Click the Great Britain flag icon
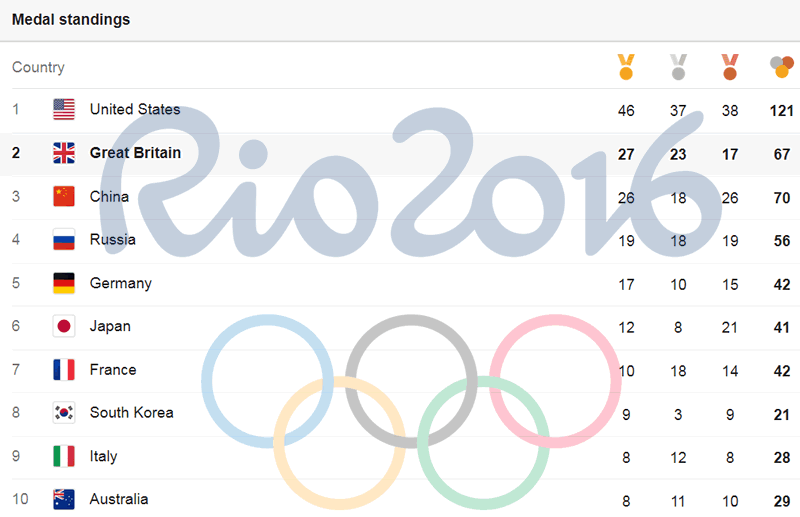The height and width of the screenshot is (517, 800). (64, 153)
